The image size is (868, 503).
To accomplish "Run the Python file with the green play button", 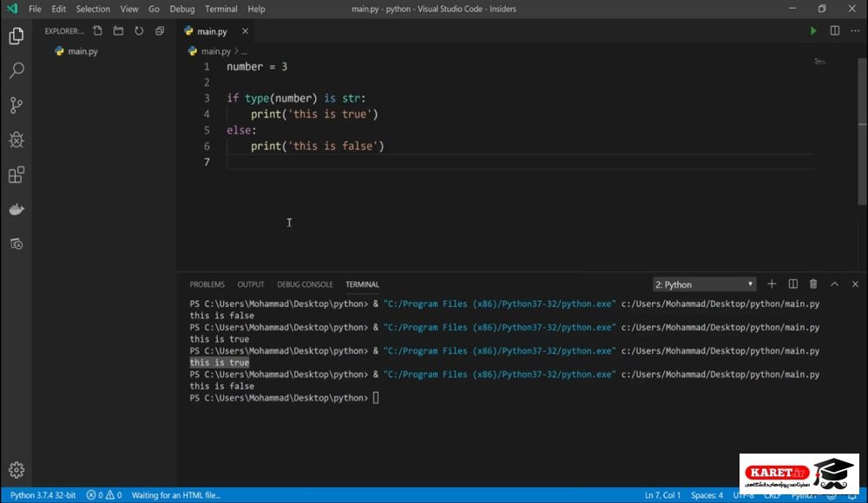I will (813, 31).
